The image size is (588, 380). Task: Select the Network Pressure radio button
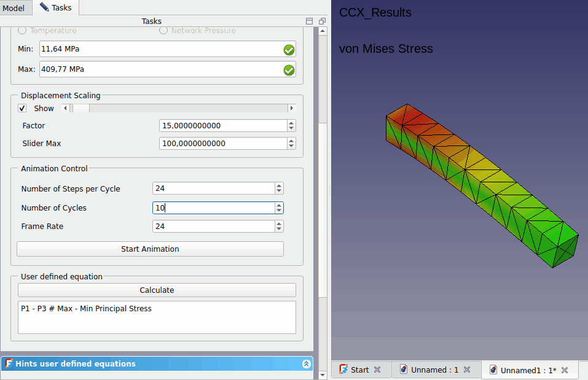pyautogui.click(x=163, y=30)
